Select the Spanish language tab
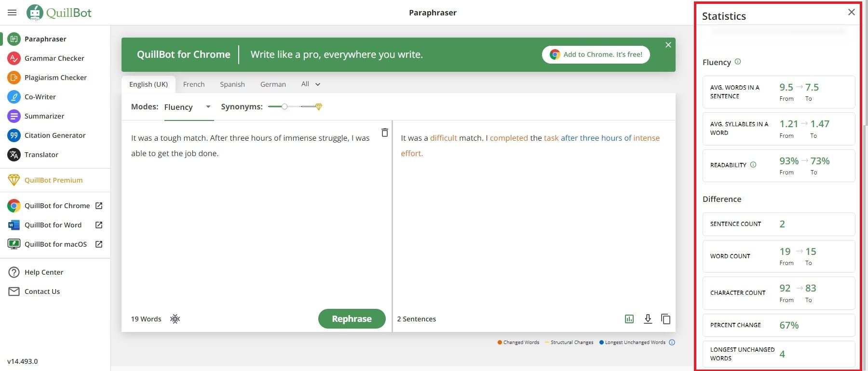This screenshot has height=371, width=868. 232,84
